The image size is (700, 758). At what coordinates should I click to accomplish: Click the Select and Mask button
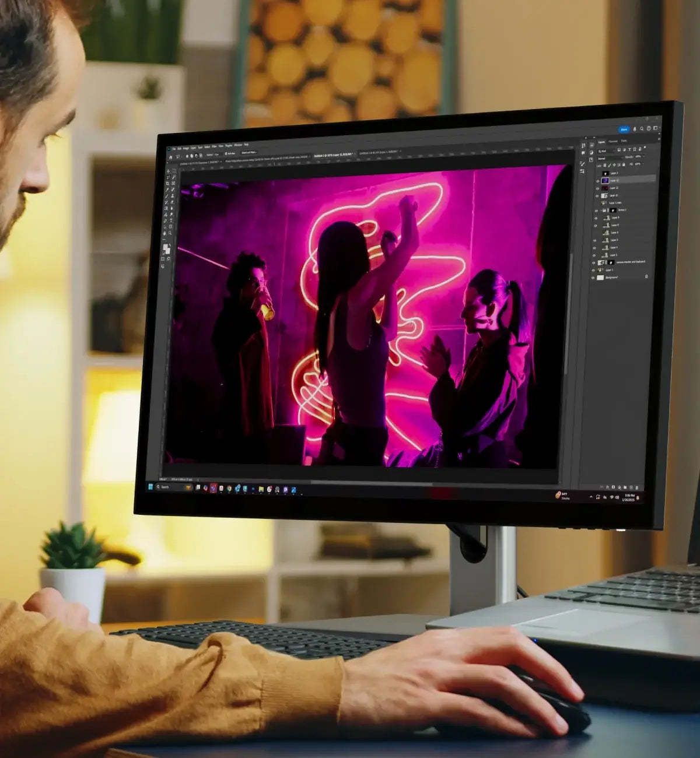coord(249,153)
